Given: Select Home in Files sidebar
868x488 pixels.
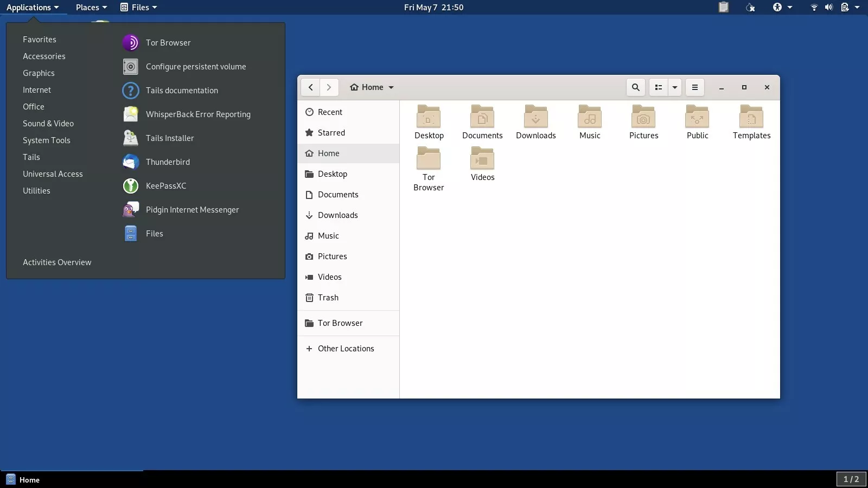Looking at the screenshot, I should pyautogui.click(x=348, y=153).
